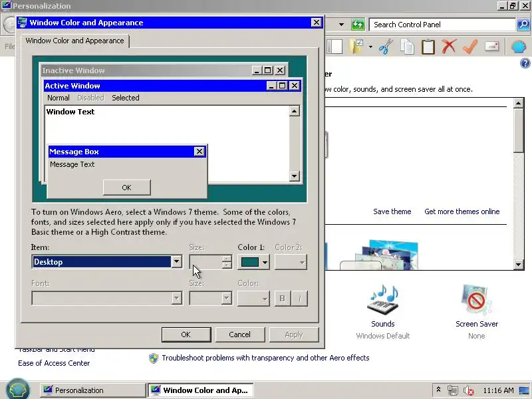This screenshot has height=399, width=532.
Task: Click the Screen Saver label link
Action: tap(477, 324)
